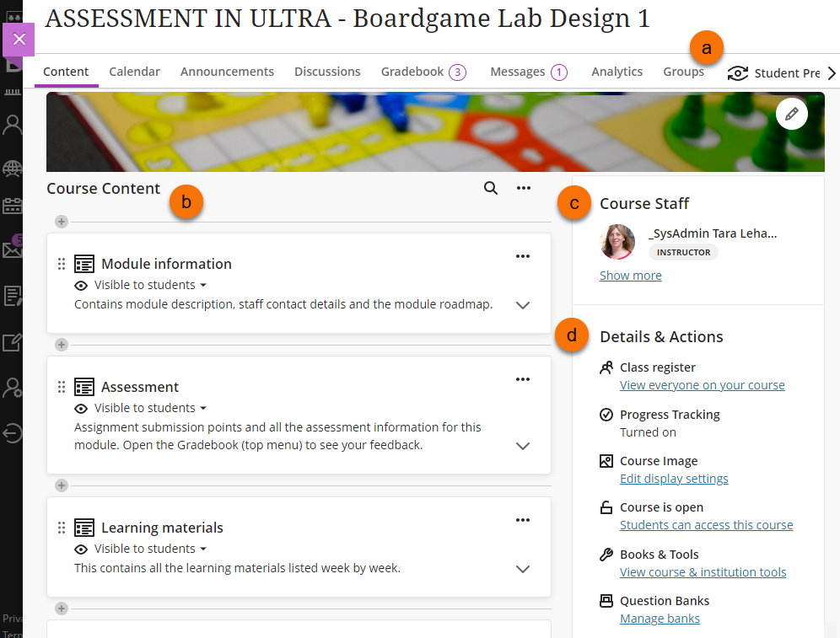Click 'Manage banks' link under Question Banks

pyautogui.click(x=660, y=619)
